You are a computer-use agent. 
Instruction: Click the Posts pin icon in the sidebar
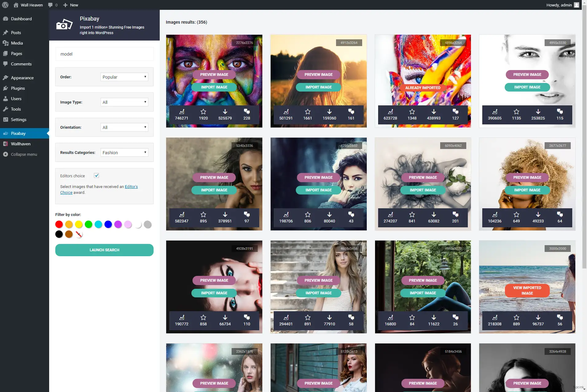coord(6,33)
